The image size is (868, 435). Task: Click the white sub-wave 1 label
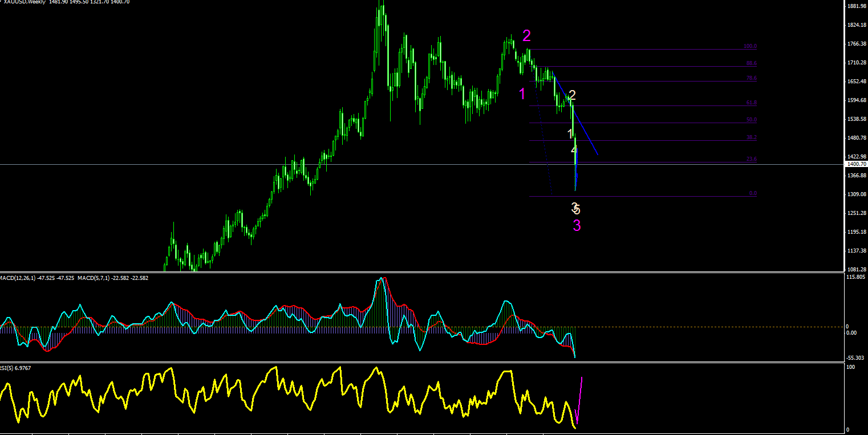(570, 133)
